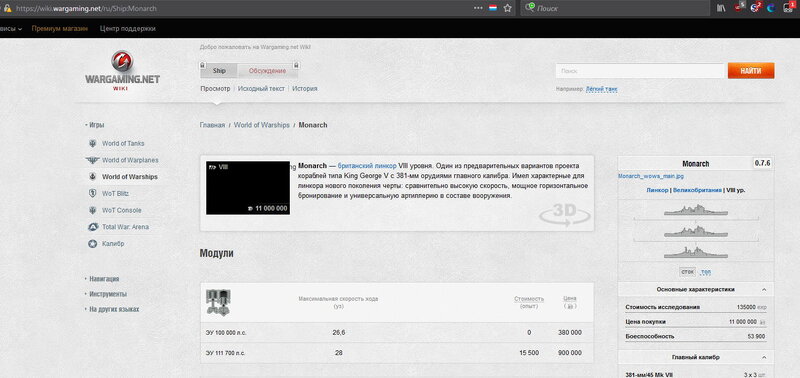Bookmark this page with the star icon
Viewport: 800px width, 378px height.
(507, 8)
